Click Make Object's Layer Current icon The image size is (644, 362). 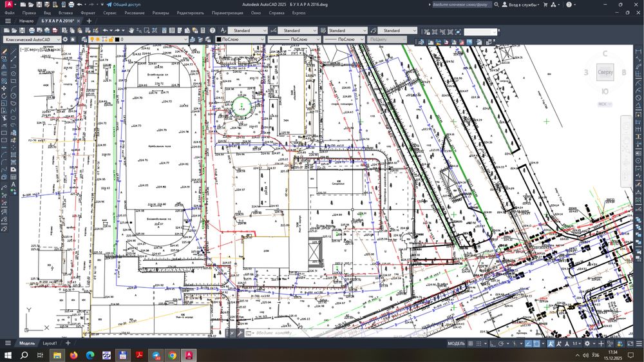tap(192, 39)
